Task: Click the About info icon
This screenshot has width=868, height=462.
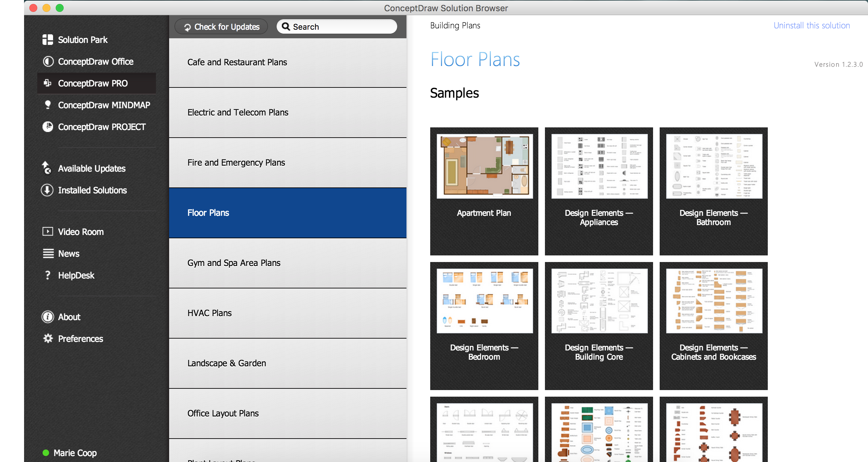Action: tap(47, 317)
